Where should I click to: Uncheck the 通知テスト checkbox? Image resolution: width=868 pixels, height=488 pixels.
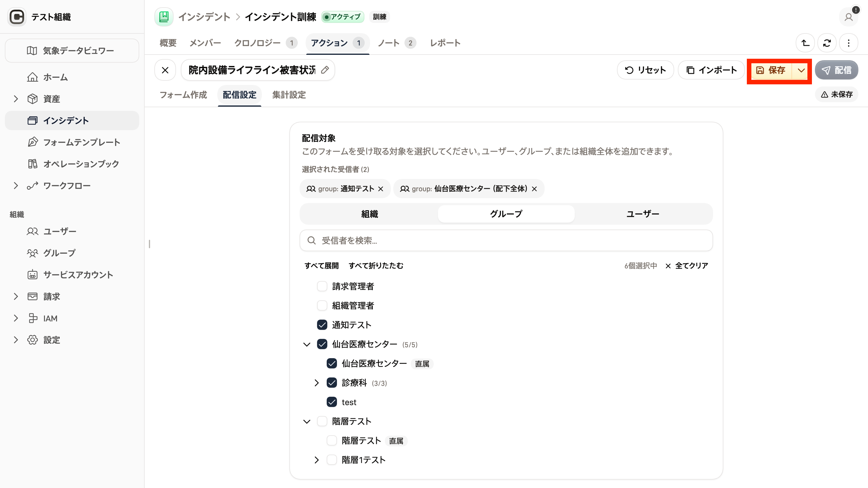pos(322,325)
